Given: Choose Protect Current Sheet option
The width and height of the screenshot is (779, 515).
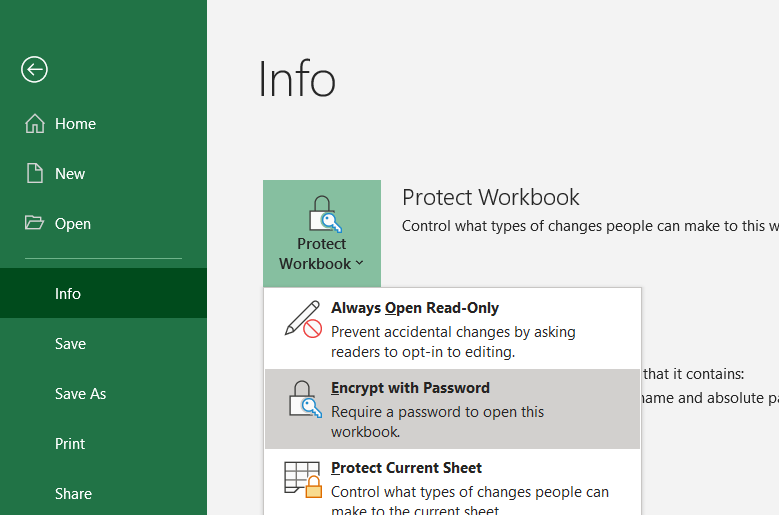Looking at the screenshot, I should [x=453, y=482].
